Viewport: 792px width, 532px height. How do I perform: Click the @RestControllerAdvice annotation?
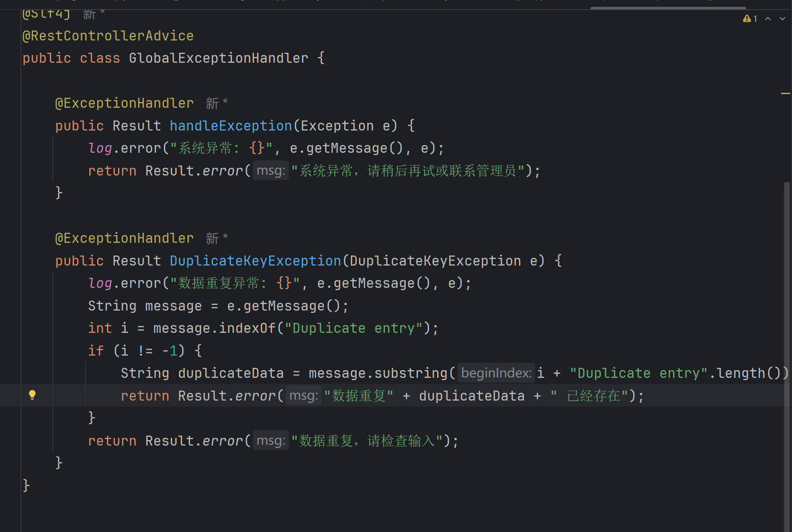tap(108, 36)
